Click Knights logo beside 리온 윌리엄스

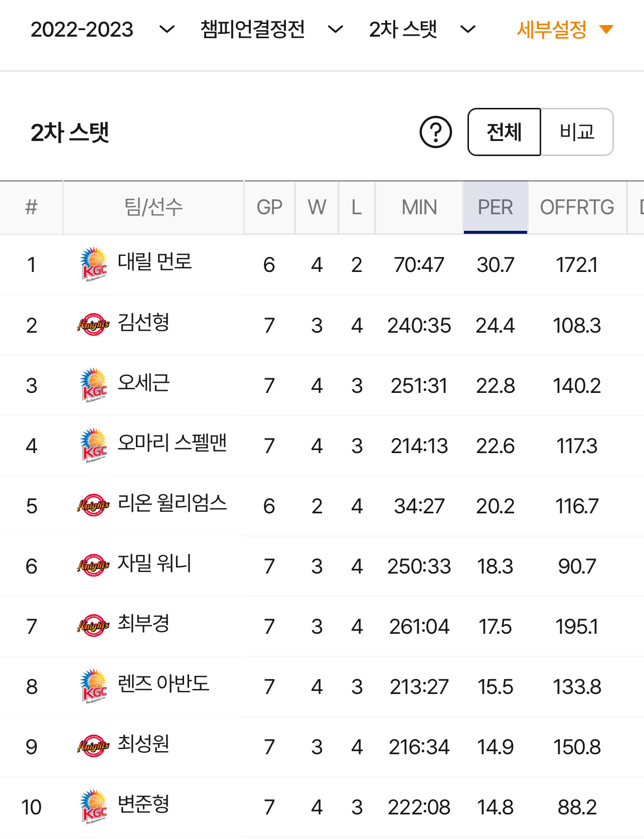pyautogui.click(x=93, y=505)
